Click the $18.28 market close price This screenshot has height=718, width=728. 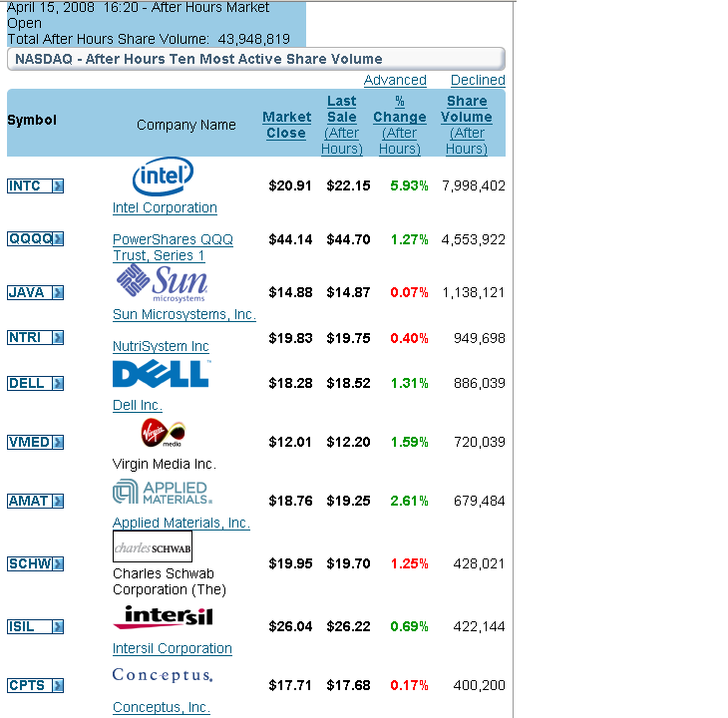[290, 383]
